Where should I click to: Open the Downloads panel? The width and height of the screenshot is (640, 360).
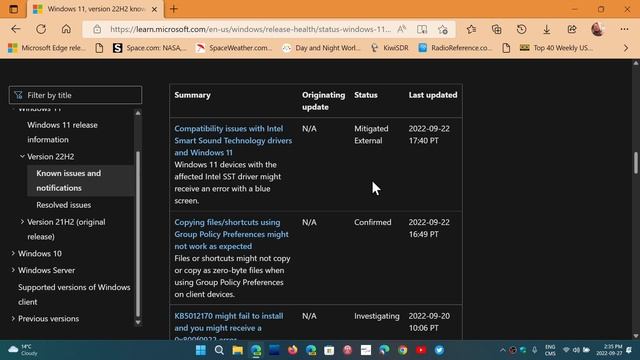point(547,29)
